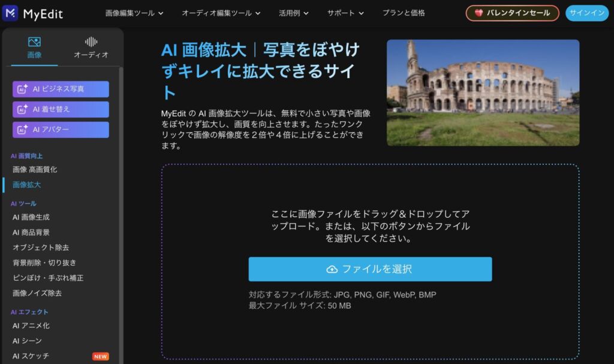Click the AI 着せ替え sparkle icon

(x=22, y=109)
